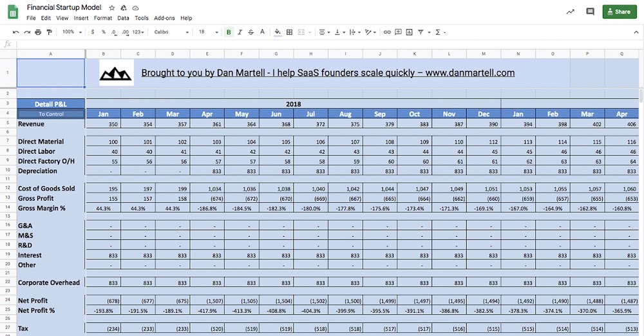Open the Add-ons menu
Viewport: 644px width, 336px height.
coord(164,18)
